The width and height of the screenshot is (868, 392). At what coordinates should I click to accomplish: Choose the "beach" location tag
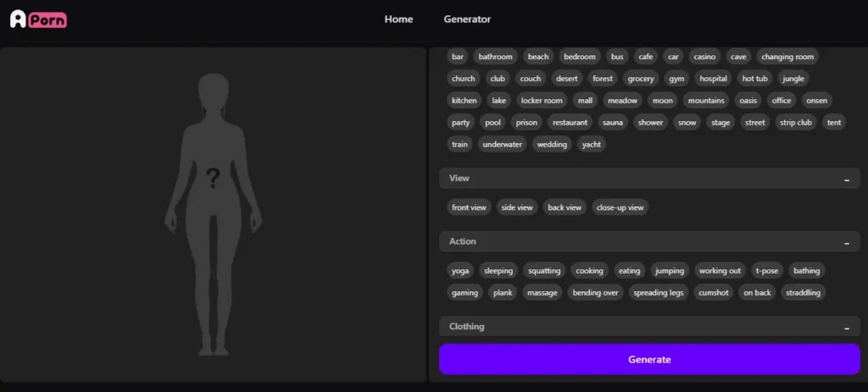click(538, 57)
